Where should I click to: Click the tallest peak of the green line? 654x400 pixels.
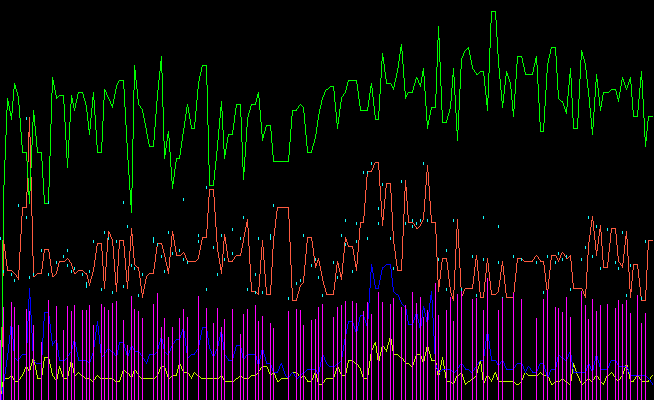[493, 12]
